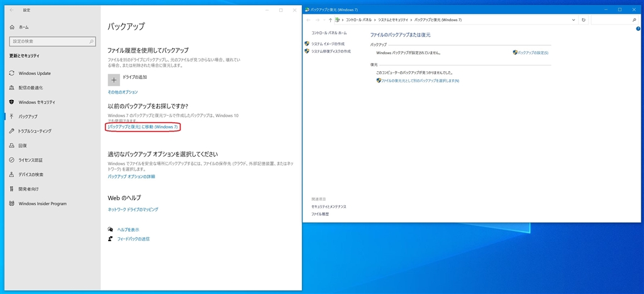644x294 pixels.
Task: Minimize the バックアップと復元 window
Action: (607, 9)
